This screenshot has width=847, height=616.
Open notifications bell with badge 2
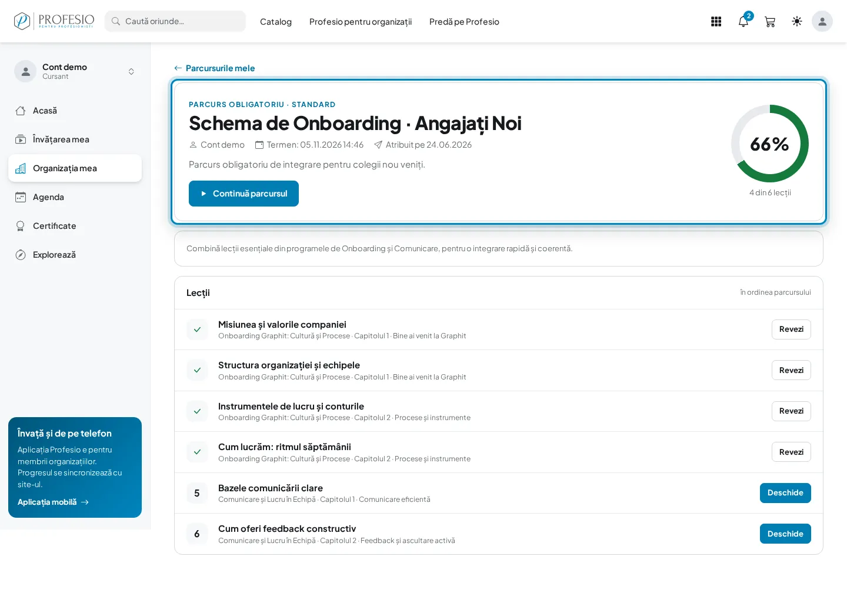tap(743, 22)
